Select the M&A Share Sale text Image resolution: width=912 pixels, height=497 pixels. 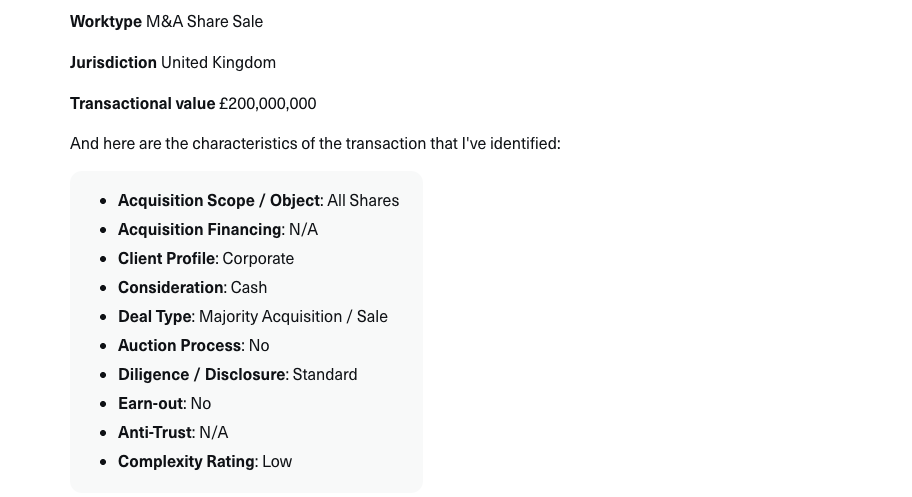click(204, 21)
